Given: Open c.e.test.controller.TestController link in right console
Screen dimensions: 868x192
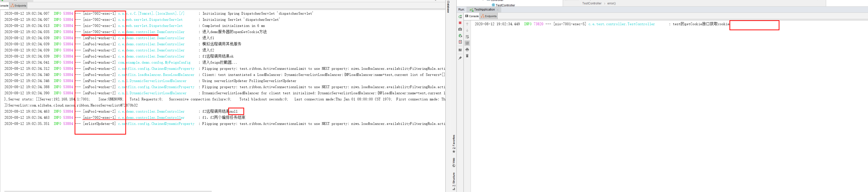Looking at the screenshot, I should (x=622, y=24).
